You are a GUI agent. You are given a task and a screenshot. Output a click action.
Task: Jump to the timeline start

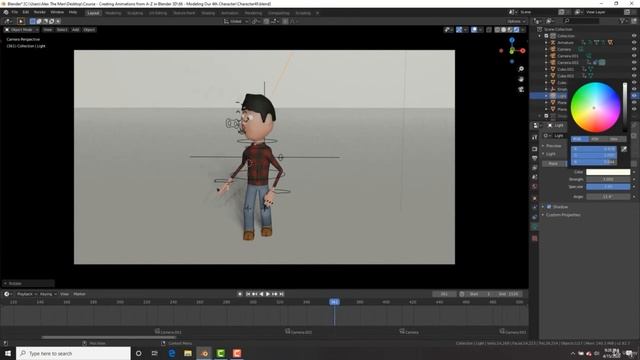click(248, 294)
